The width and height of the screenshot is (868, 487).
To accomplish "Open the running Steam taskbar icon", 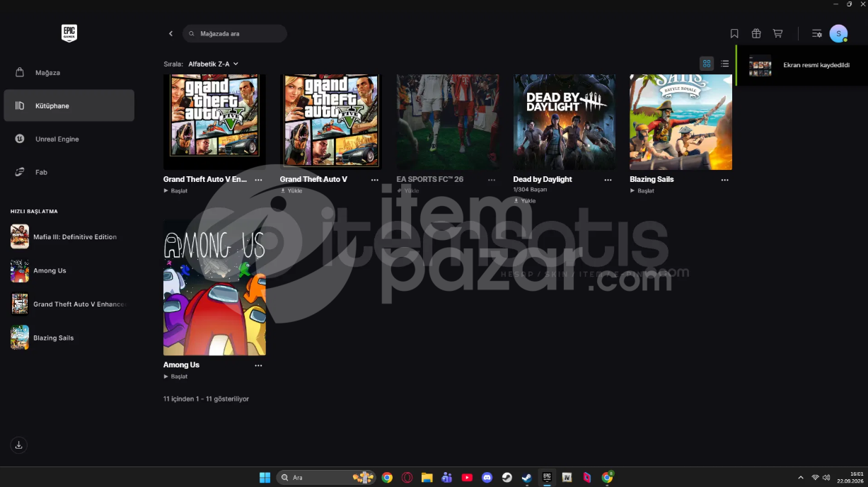I will 527,478.
